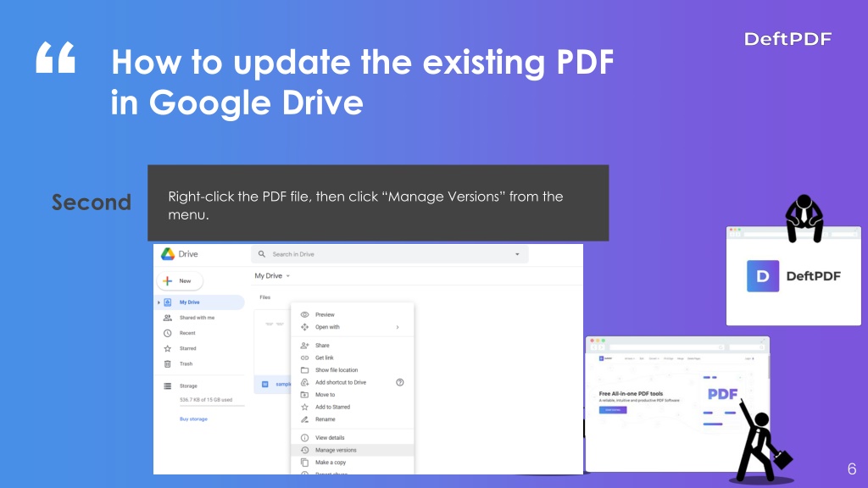
Task: Click the storage usage bar
Action: [212, 406]
